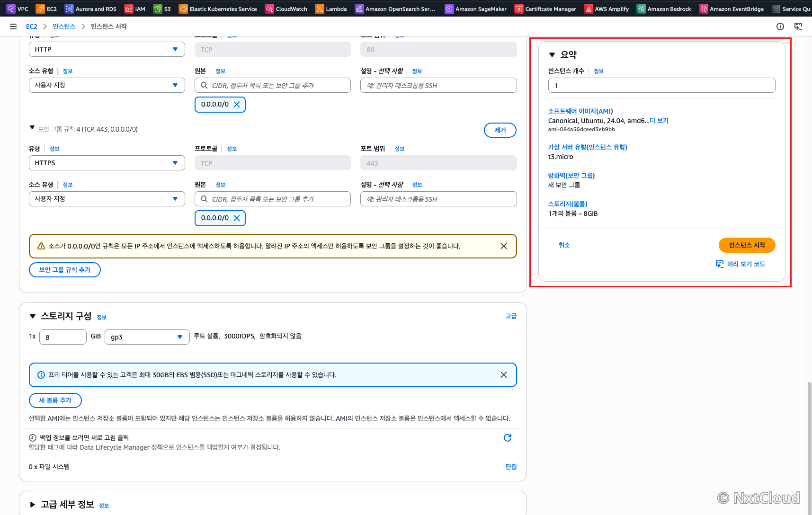This screenshot has width=812, height=515.
Task: Click the volume size field showing 8
Action: click(x=63, y=337)
